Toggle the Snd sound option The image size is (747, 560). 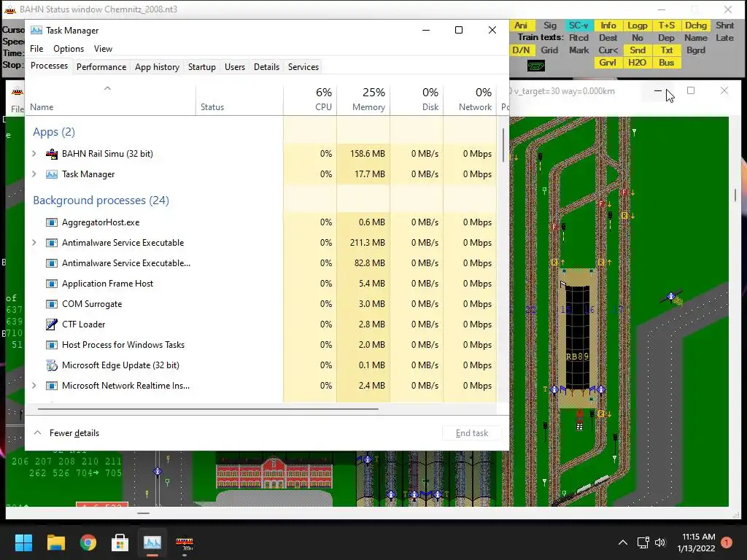tap(638, 50)
